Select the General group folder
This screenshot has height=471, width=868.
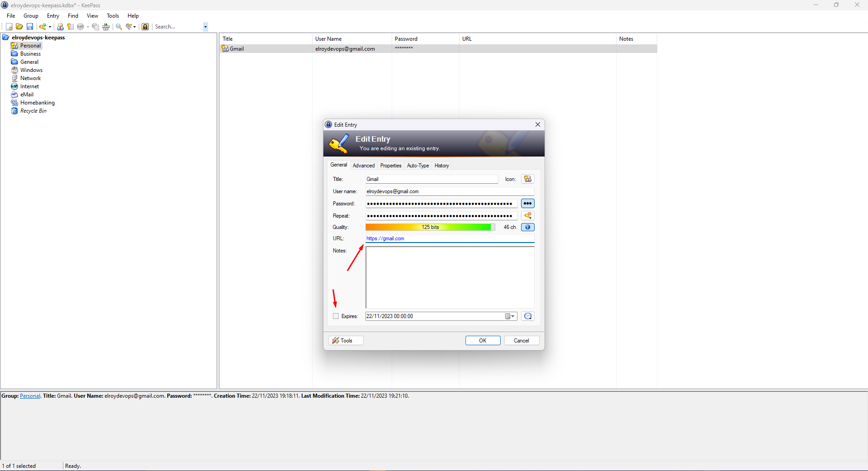[29, 62]
